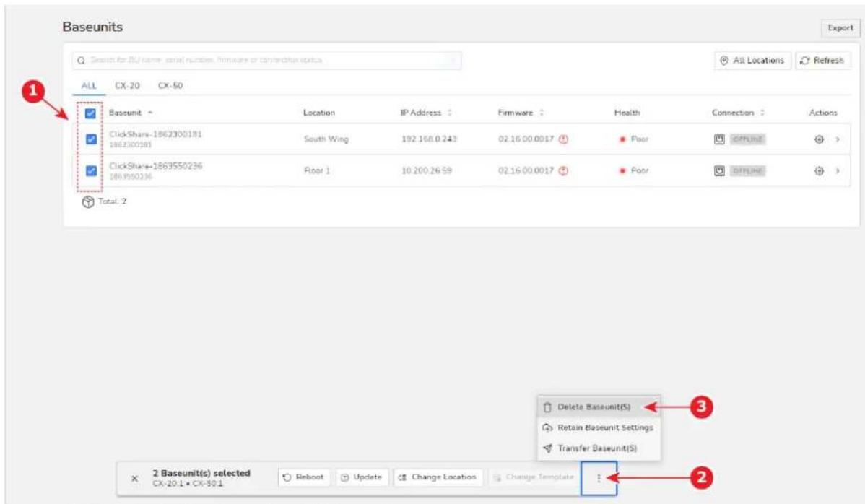Click the Reboot button
Screen dimensions: 865x504
(x=304, y=477)
